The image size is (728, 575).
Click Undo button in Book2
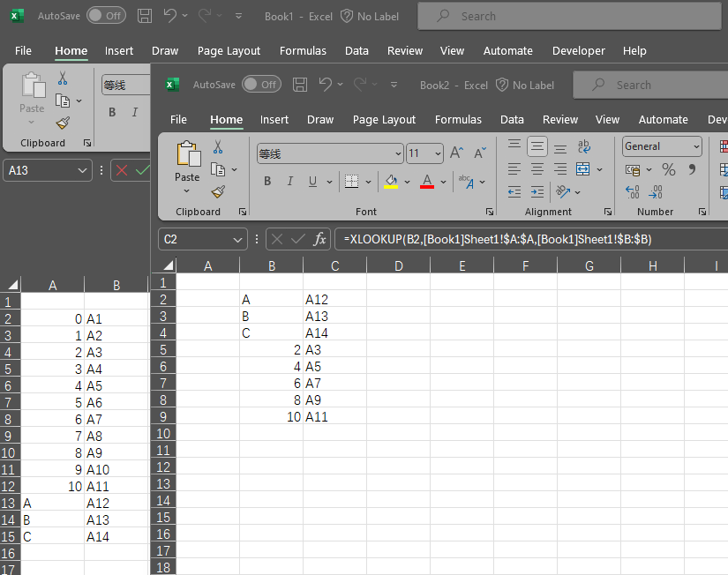pos(325,85)
